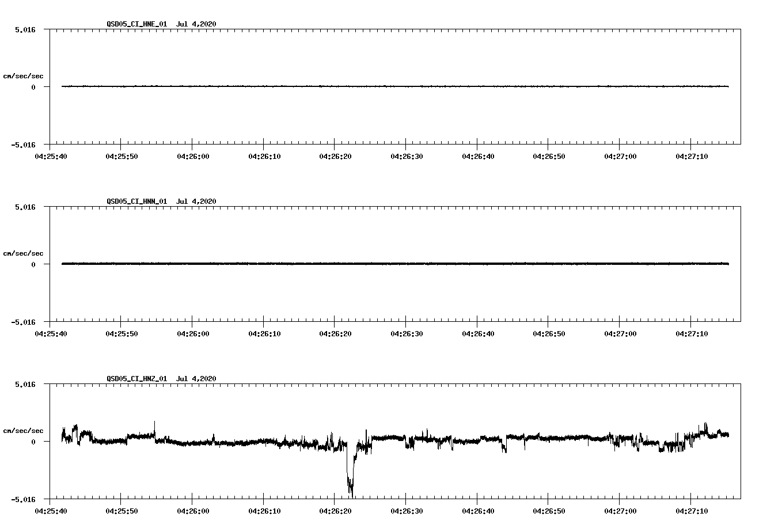Click the 0 axis label on HNZ plot

point(33,442)
